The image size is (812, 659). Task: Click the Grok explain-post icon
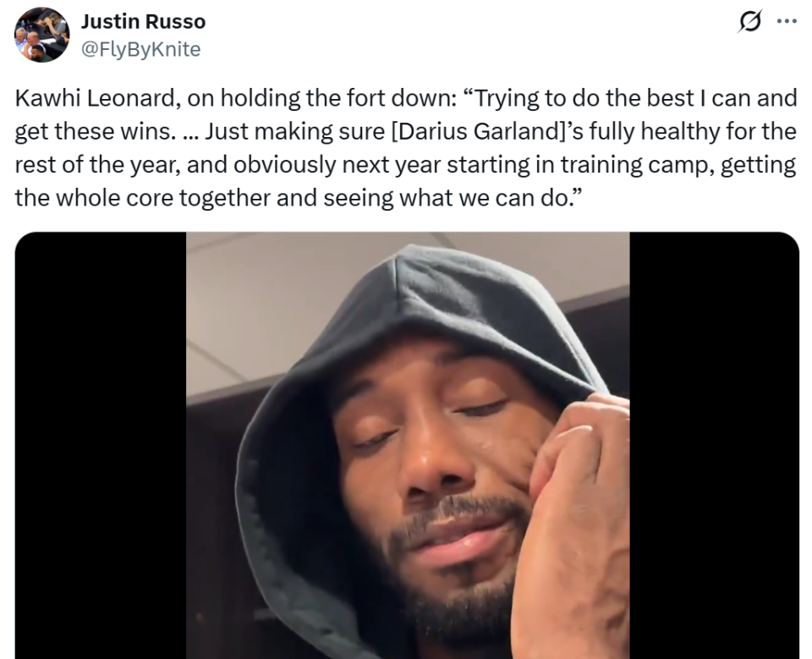point(750,22)
